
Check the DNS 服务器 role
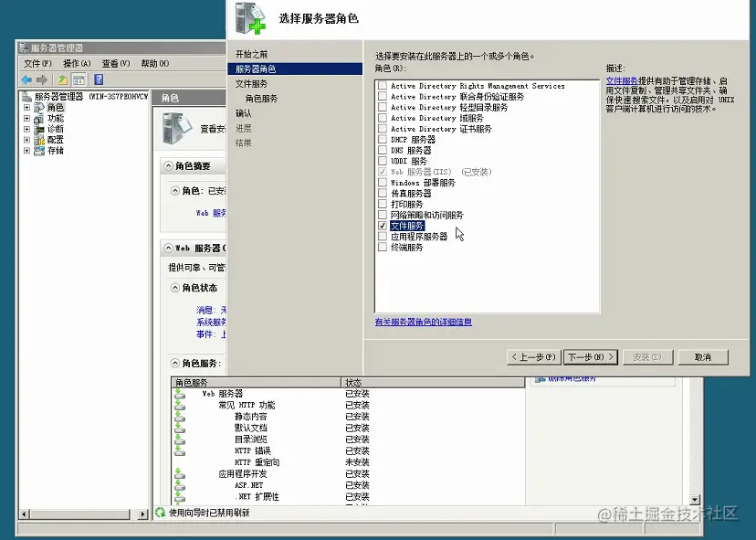coord(383,150)
